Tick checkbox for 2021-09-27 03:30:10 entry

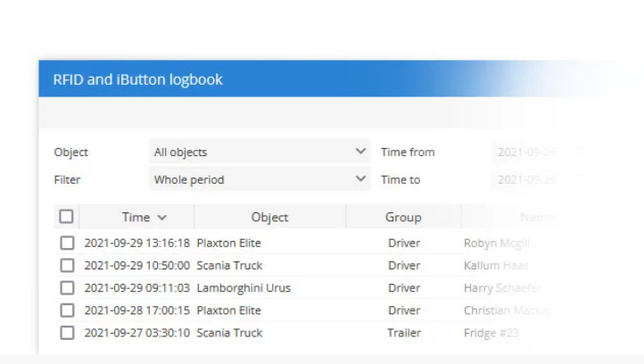coord(67,333)
